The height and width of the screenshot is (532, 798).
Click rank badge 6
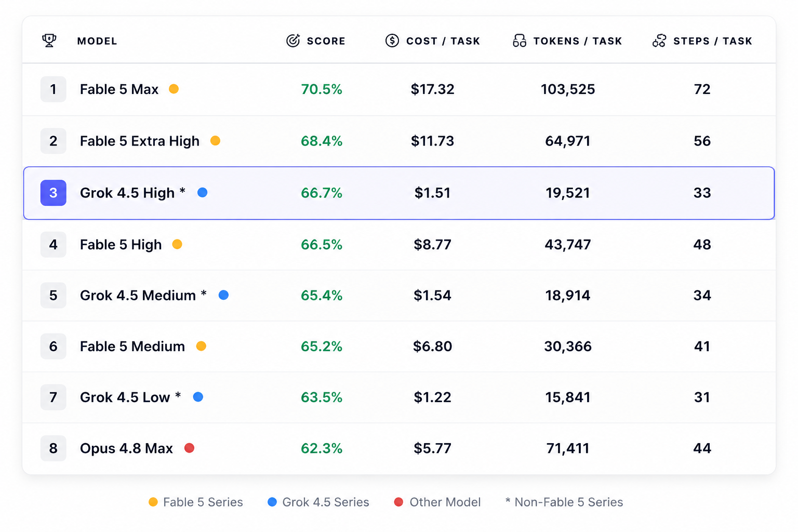tap(54, 347)
